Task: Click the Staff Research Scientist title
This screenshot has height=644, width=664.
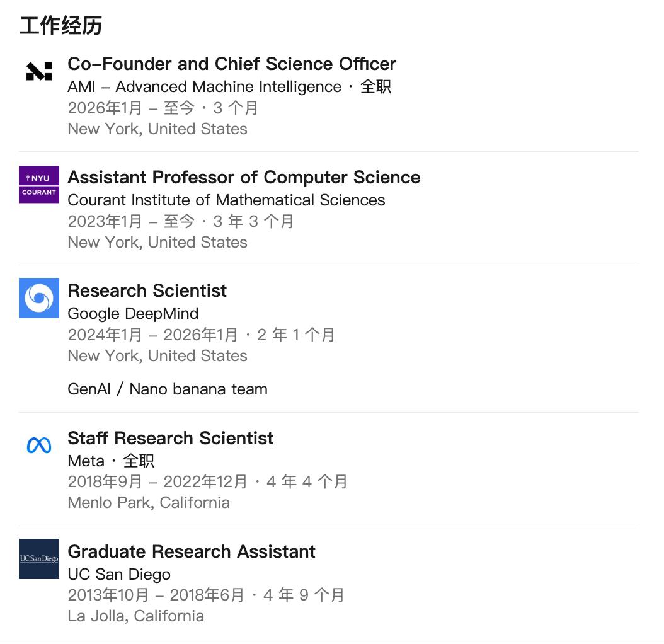Action: click(x=170, y=438)
